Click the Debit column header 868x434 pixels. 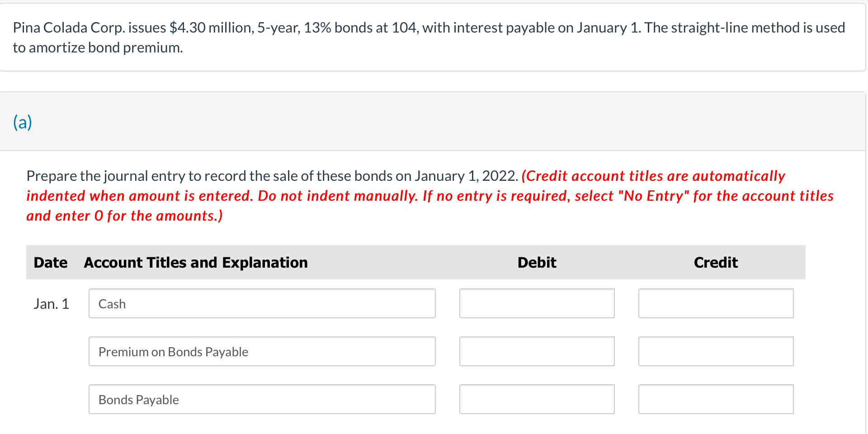tap(536, 262)
